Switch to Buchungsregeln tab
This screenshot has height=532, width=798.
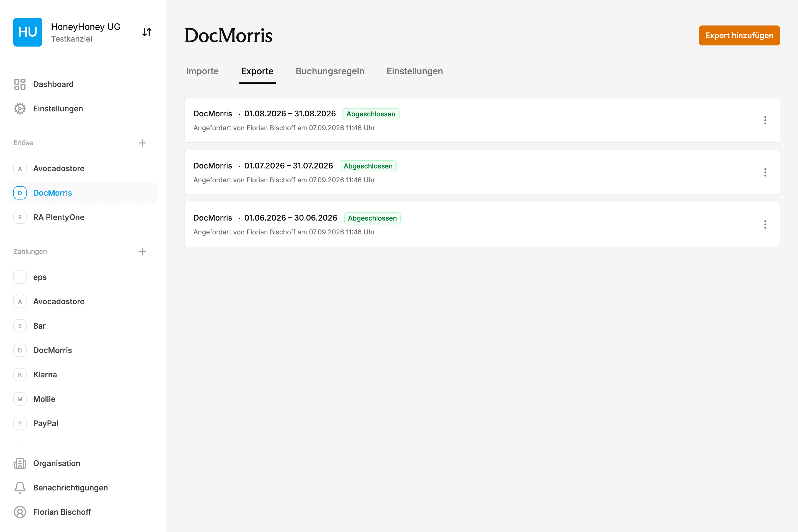(x=330, y=71)
